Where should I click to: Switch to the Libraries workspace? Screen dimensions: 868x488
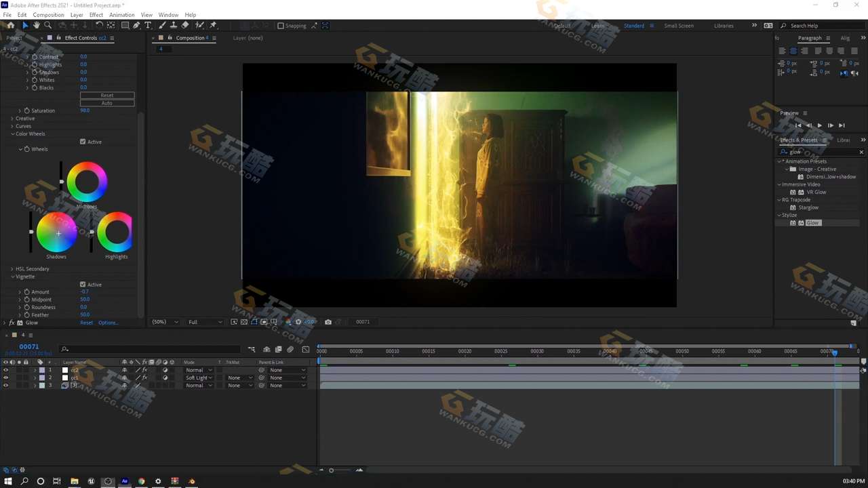[x=724, y=26]
